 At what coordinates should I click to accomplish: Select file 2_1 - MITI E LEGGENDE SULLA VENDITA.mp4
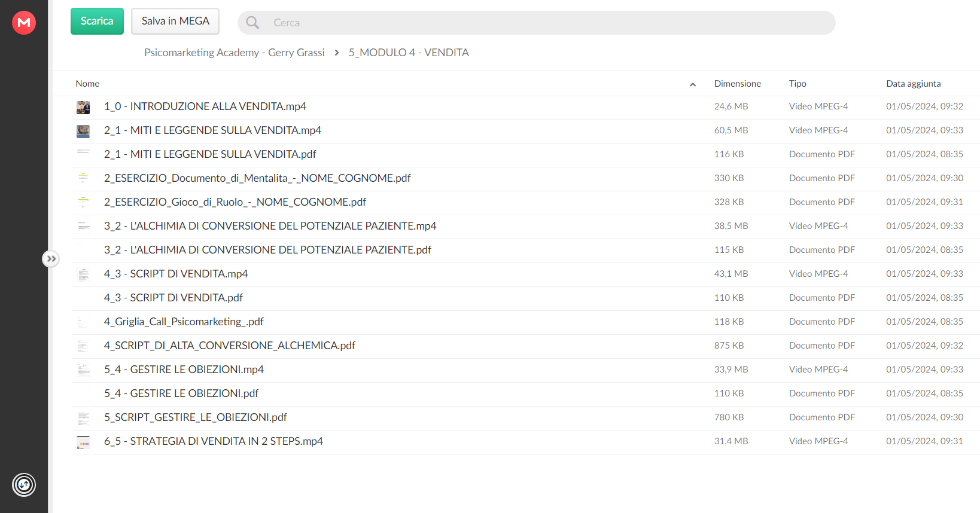coord(212,130)
